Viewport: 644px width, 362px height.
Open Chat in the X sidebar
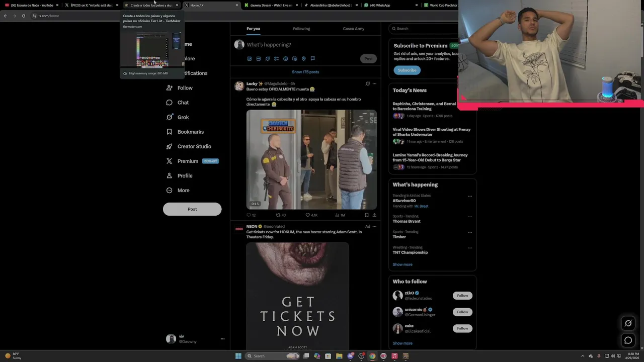coord(178,103)
